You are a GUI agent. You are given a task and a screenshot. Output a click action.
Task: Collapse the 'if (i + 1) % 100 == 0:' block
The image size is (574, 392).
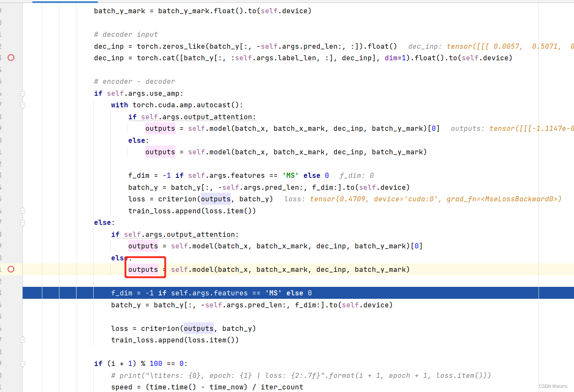(23, 364)
